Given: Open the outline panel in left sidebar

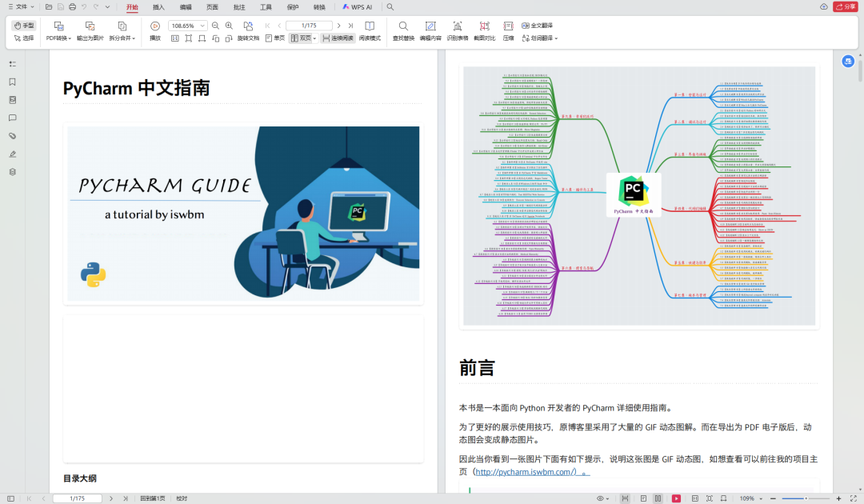Looking at the screenshot, I should point(13,64).
